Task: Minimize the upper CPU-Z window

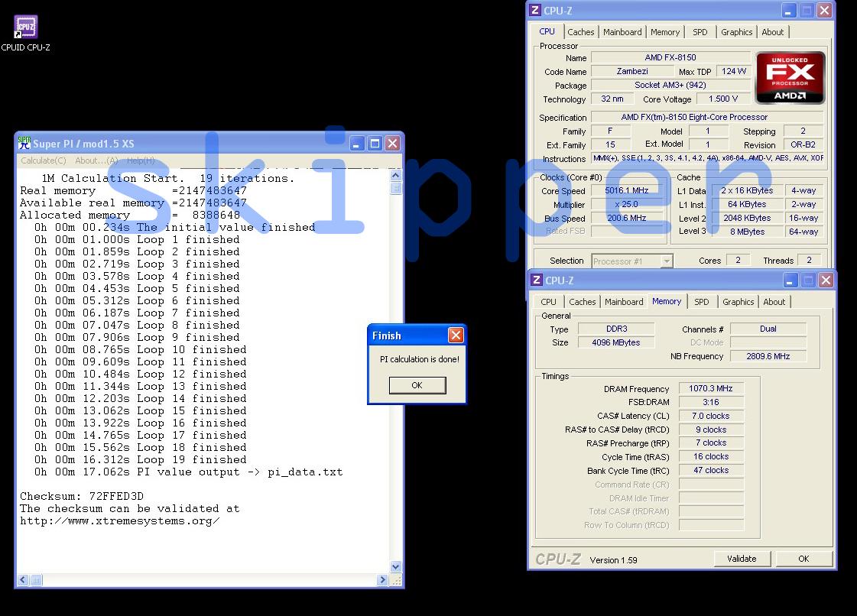Action: (789, 11)
